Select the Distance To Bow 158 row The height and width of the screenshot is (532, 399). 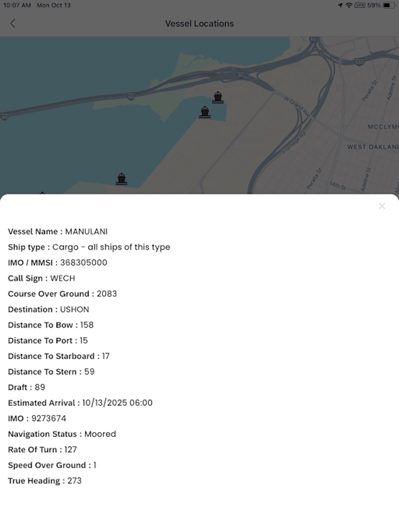click(x=51, y=325)
